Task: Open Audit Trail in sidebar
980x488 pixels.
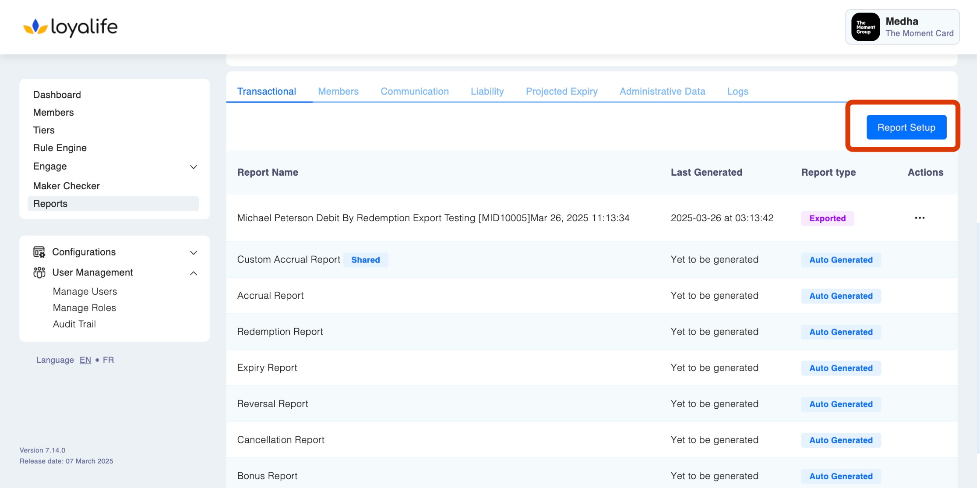Action: coord(74,324)
